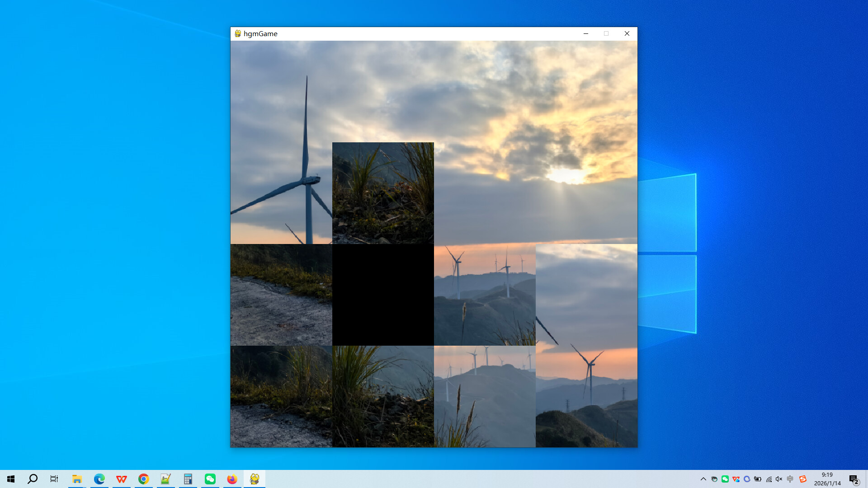868x488 pixels.
Task: Expand the hidden tray icons chevron
Action: 704,479
